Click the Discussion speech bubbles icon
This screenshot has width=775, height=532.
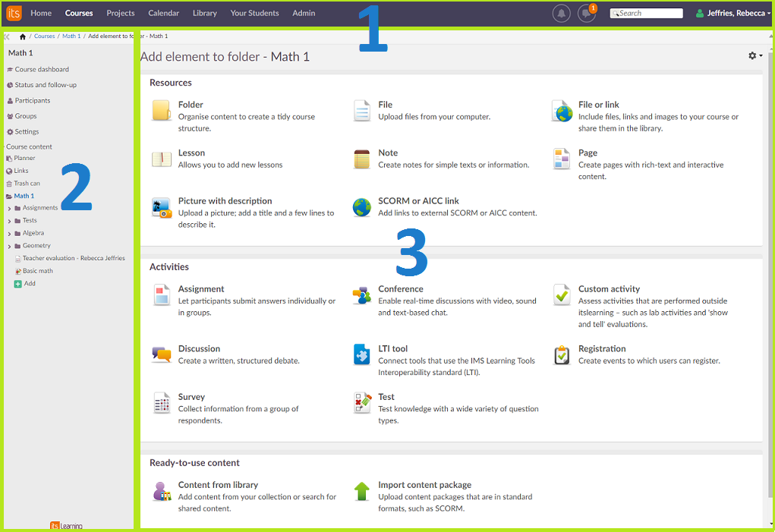tap(162, 354)
